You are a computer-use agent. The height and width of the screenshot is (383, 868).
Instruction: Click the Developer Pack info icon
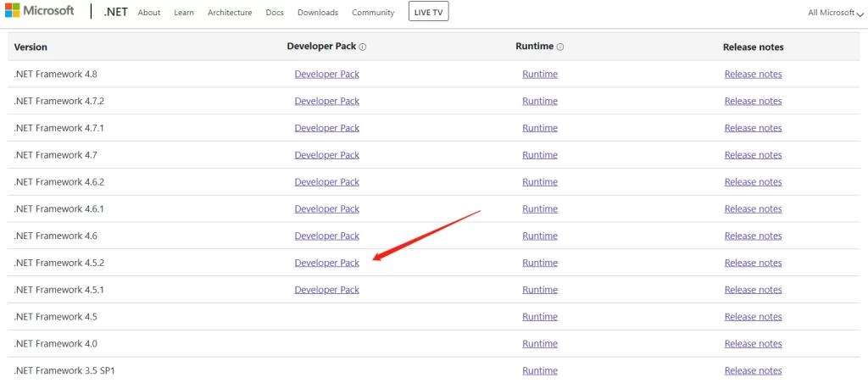pos(363,47)
